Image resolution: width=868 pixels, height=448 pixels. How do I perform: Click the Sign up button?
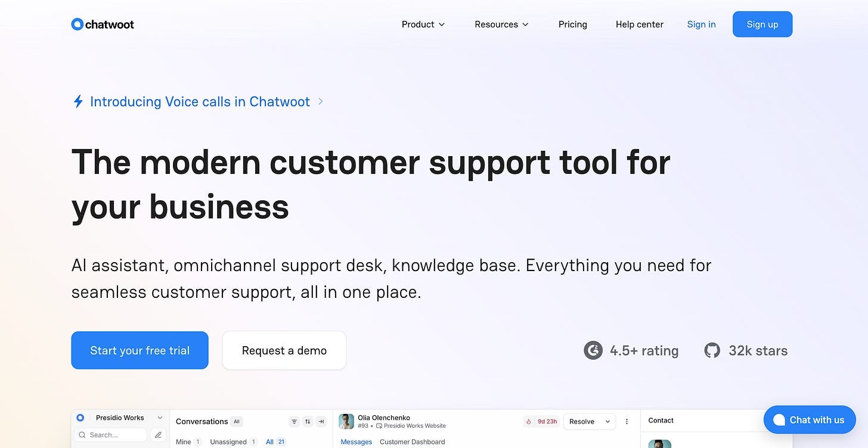(762, 24)
